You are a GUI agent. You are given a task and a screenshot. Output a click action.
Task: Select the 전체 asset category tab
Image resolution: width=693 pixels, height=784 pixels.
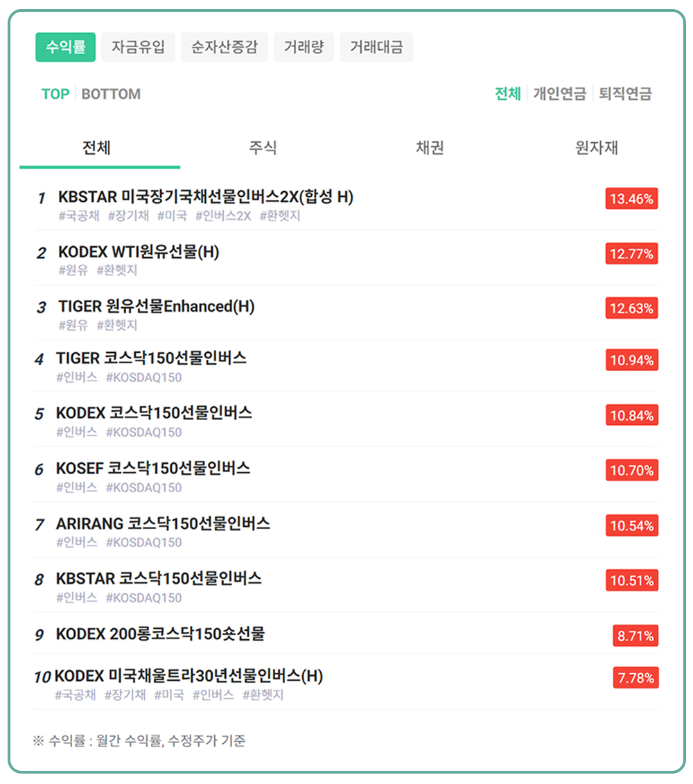96,148
